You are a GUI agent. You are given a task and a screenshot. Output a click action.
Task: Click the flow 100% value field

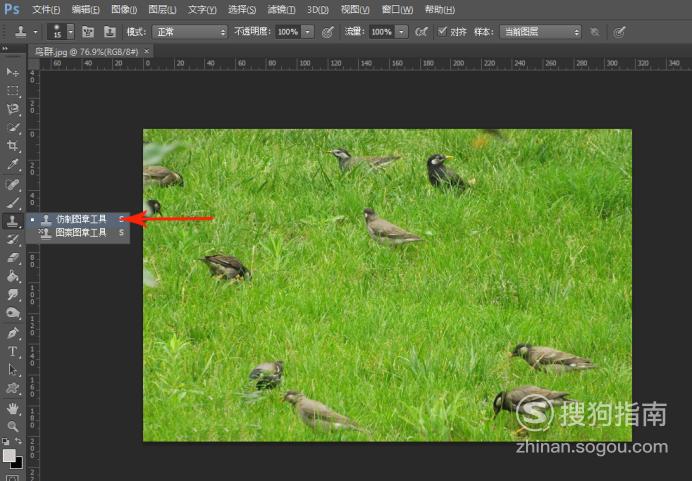pos(382,32)
